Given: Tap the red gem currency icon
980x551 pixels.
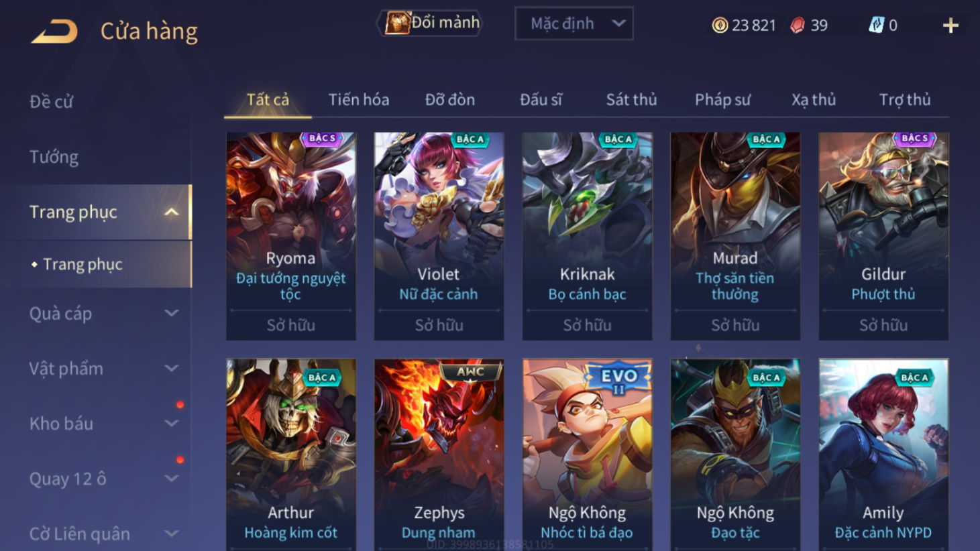Looking at the screenshot, I should 798,25.
